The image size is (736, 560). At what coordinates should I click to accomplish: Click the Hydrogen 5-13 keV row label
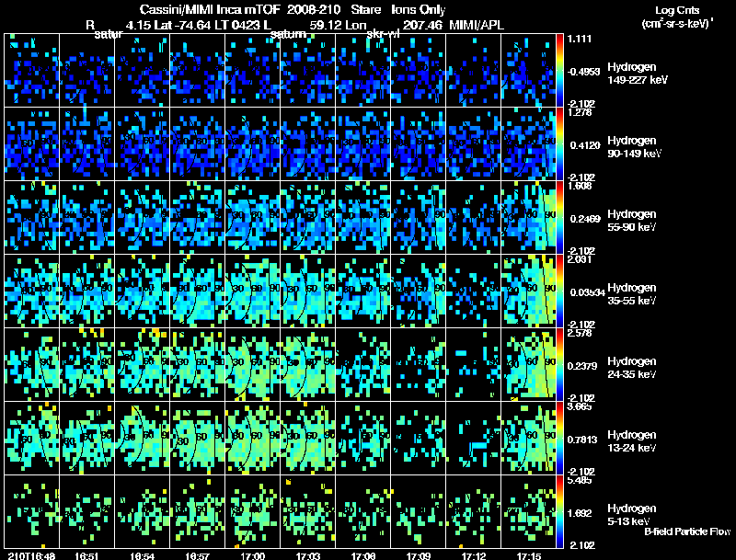[632, 515]
